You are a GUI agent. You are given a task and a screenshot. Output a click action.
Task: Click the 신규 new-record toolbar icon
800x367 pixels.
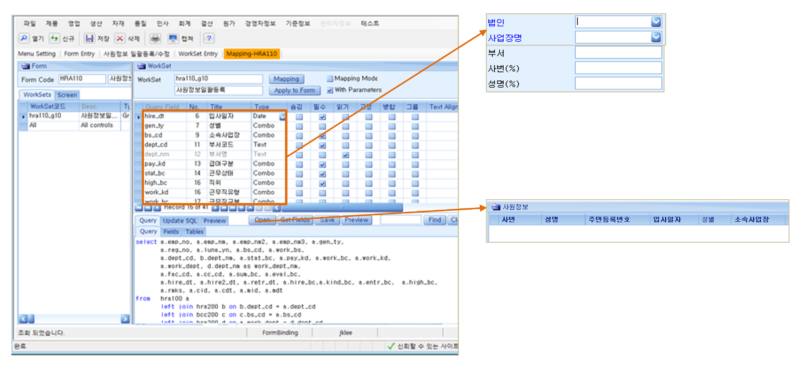pos(54,38)
